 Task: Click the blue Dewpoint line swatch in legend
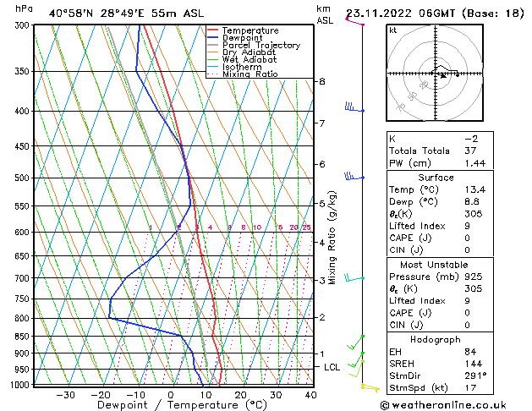tap(212, 38)
